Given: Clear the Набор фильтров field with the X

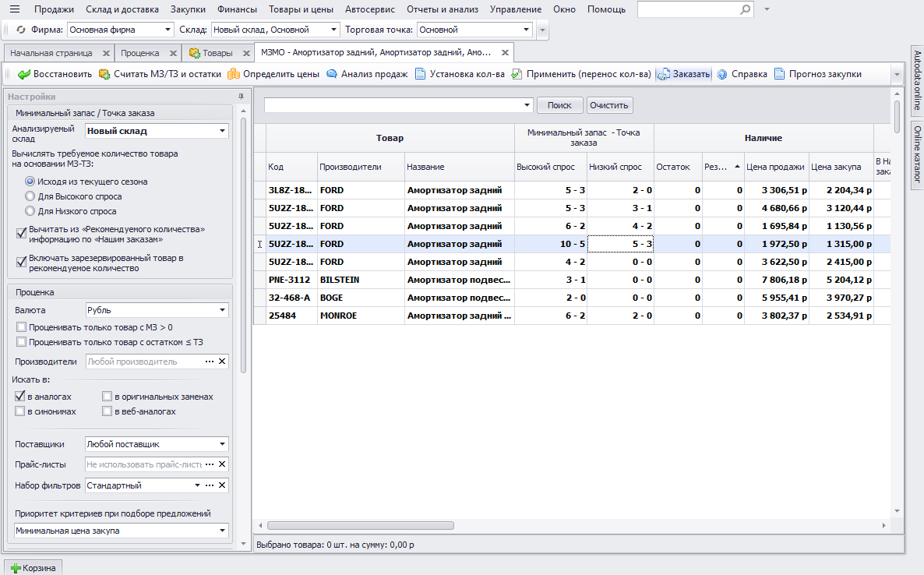Looking at the screenshot, I should pyautogui.click(x=222, y=485).
